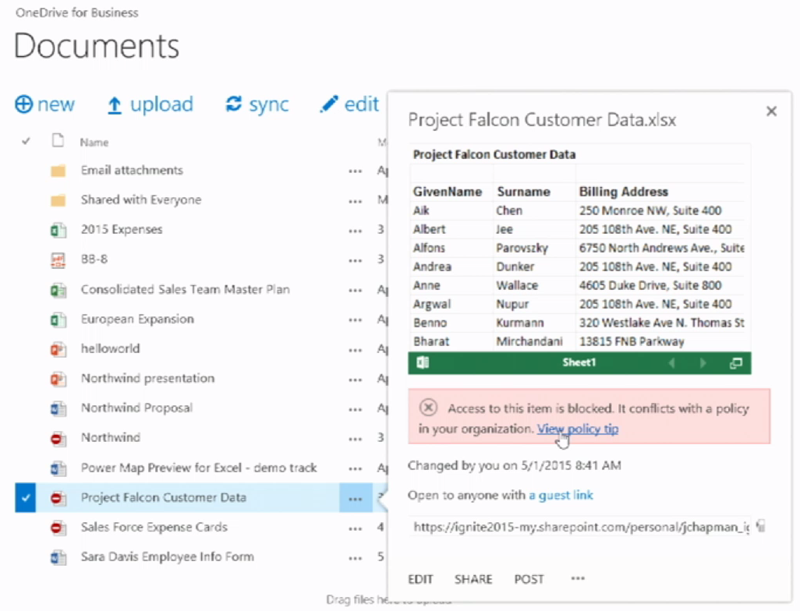Click the upload arrow icon
The width and height of the screenshot is (800, 611).
pos(115,105)
